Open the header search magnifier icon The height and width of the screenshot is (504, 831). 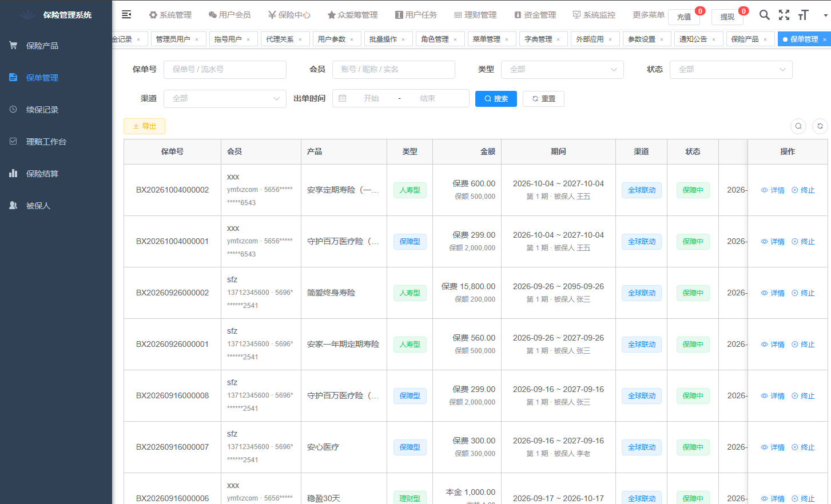[x=764, y=15]
